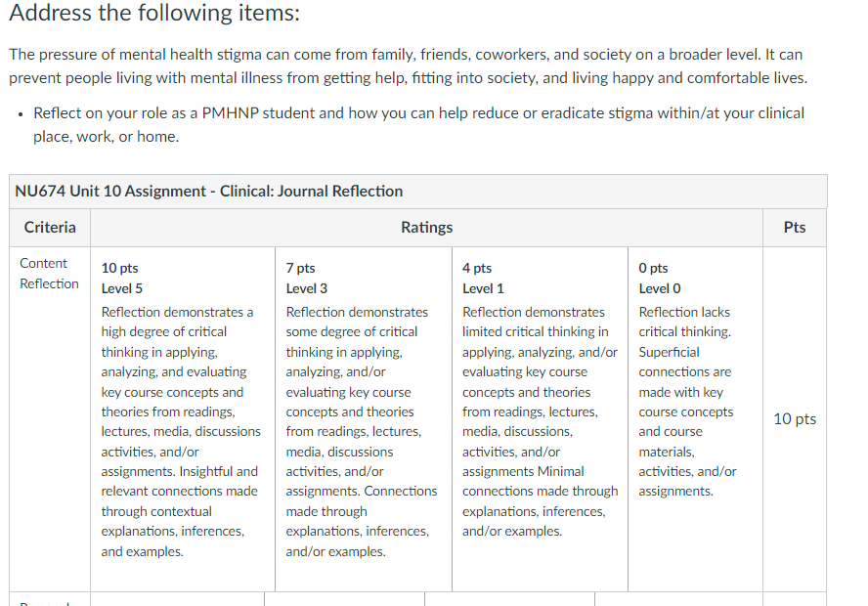Click the Level 3 rating description text

pos(361,432)
